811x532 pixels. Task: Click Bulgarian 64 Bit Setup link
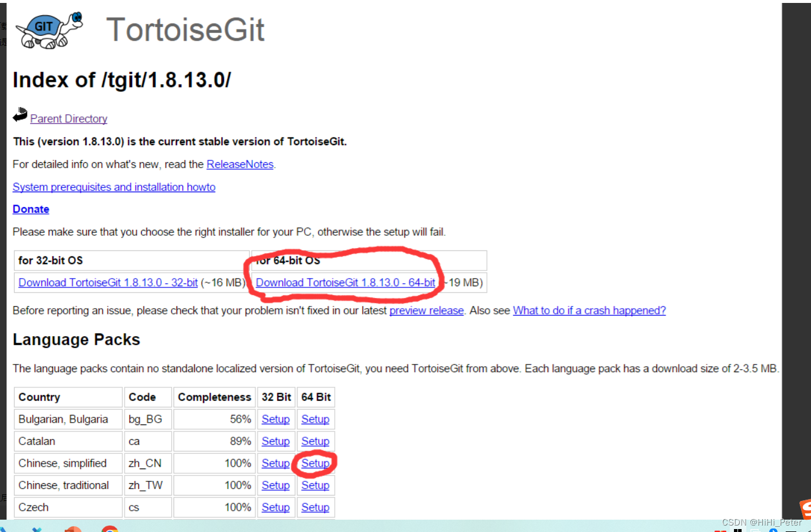[315, 419]
